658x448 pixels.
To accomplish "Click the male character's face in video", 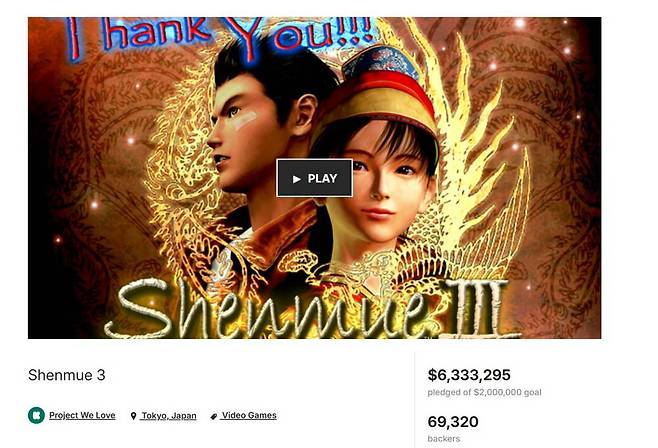I will click(244, 134).
